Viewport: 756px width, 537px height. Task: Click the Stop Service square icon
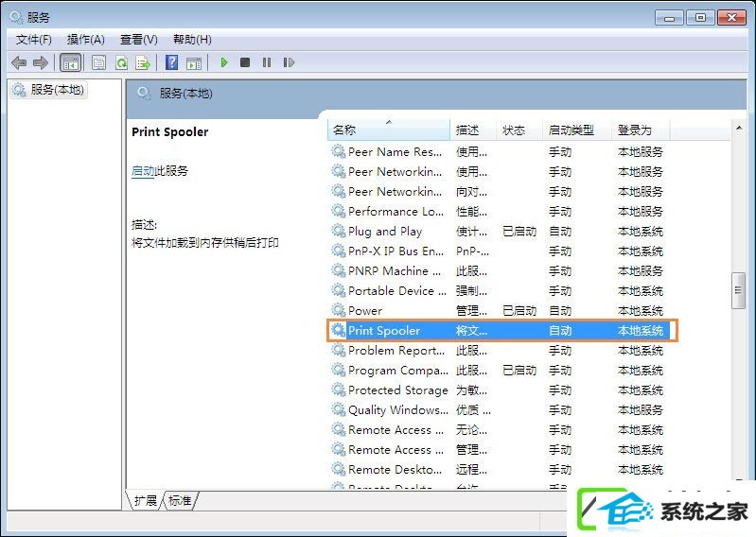[x=245, y=62]
